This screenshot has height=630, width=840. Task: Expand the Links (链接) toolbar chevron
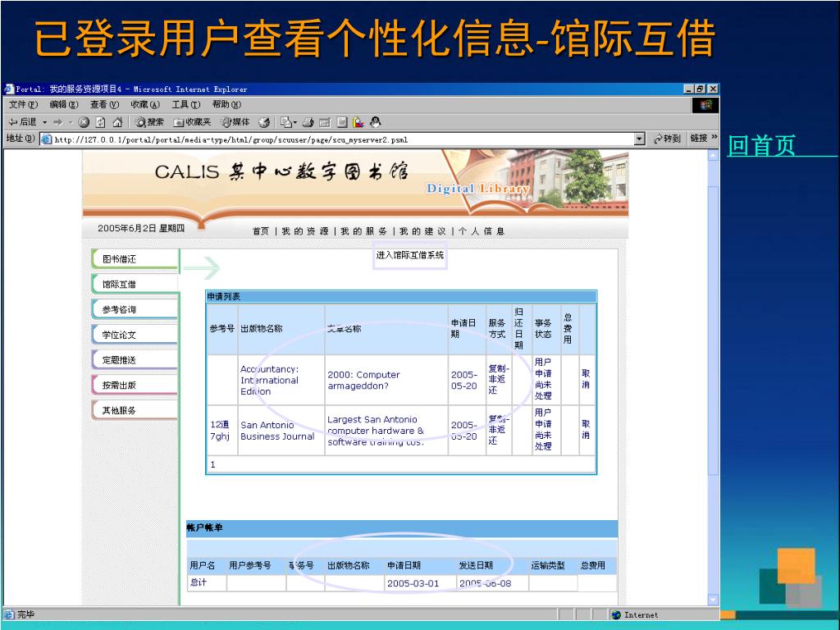(714, 138)
